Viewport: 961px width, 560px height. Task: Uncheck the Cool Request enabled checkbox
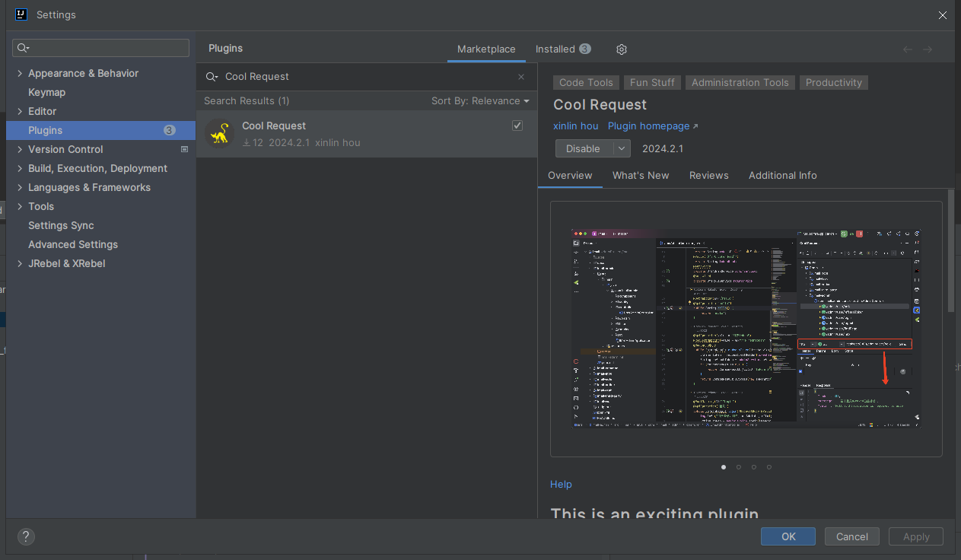517,126
